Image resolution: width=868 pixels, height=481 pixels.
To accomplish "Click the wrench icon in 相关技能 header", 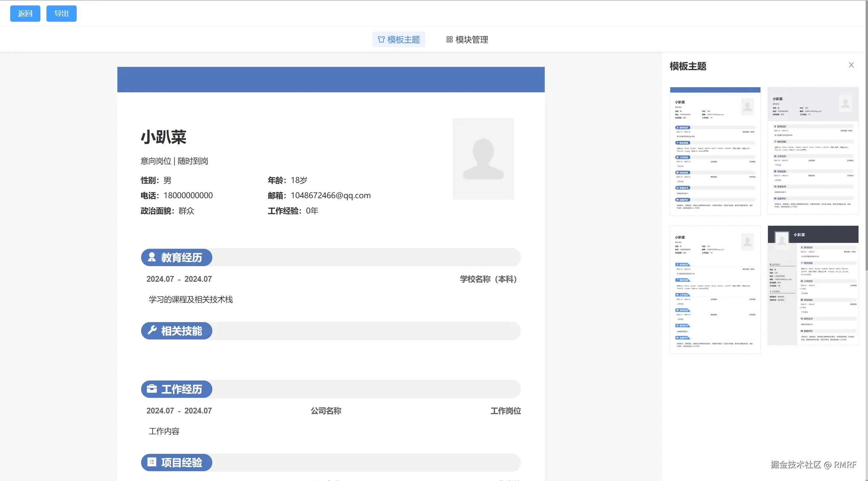I will point(152,330).
